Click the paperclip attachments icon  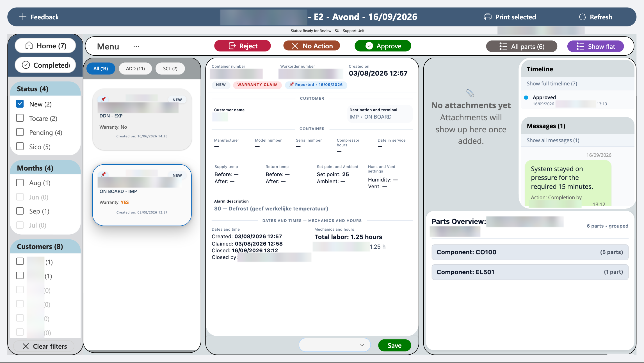click(x=470, y=93)
